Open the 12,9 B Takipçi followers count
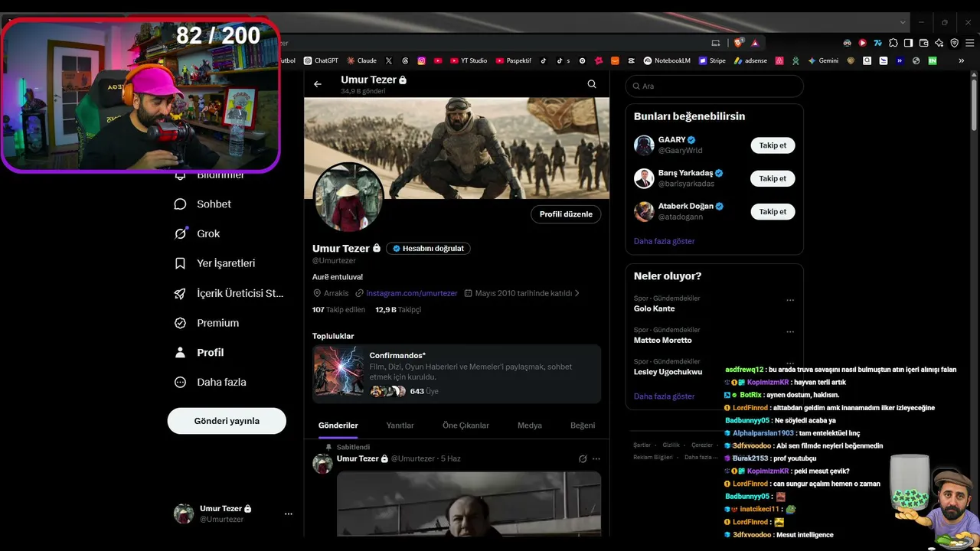Viewport: 980px width, 551px height. click(398, 310)
